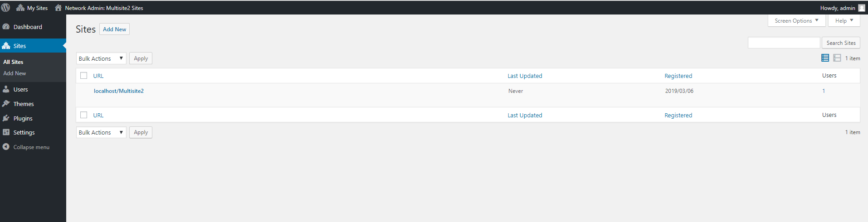The width and height of the screenshot is (868, 222).
Task: Click the admin user avatar
Action: point(862,8)
